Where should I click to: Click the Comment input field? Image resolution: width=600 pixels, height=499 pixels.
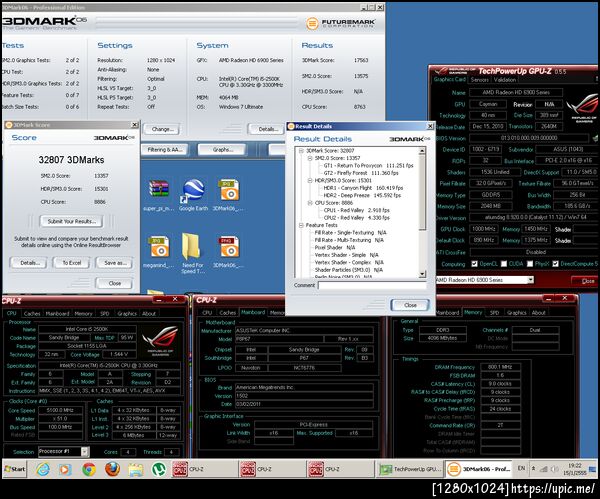pos(372,285)
